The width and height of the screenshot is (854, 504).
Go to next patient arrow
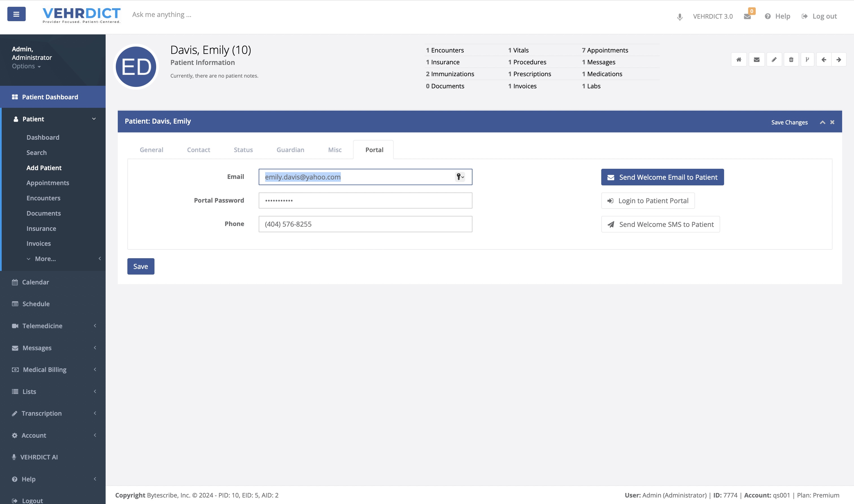838,60
